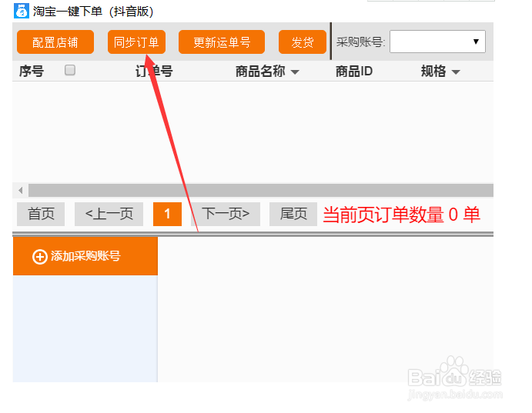This screenshot has height=413, width=532.
Task: Open the 规格 column filter arrow
Action: pyautogui.click(x=456, y=72)
